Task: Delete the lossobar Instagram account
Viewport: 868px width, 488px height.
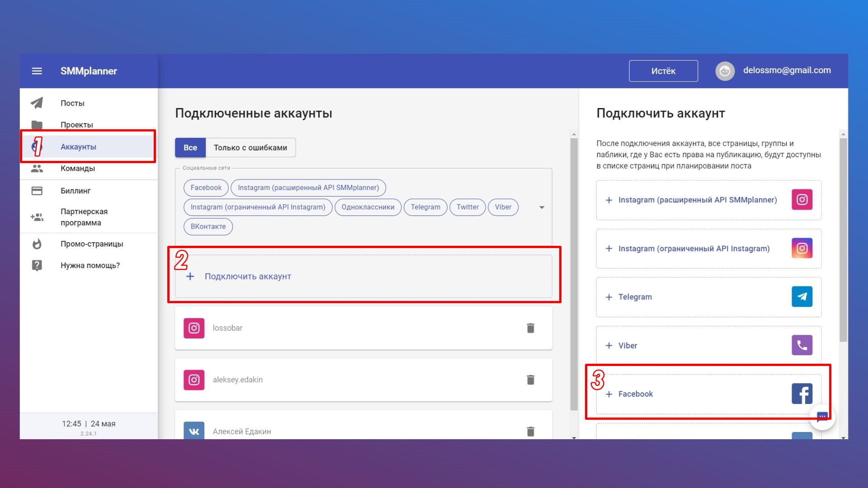Action: tap(530, 328)
